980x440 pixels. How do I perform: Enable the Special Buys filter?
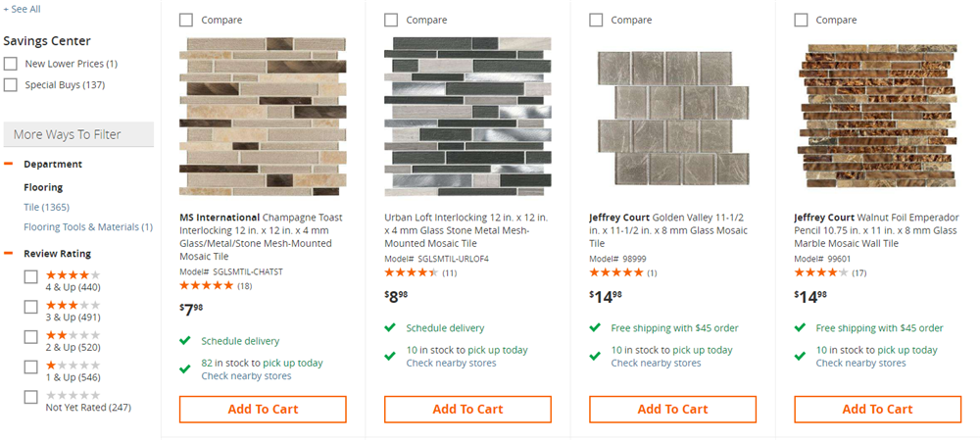(11, 85)
